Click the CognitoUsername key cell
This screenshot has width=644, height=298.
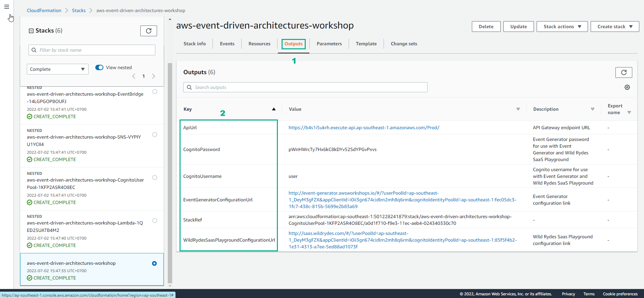[202, 176]
